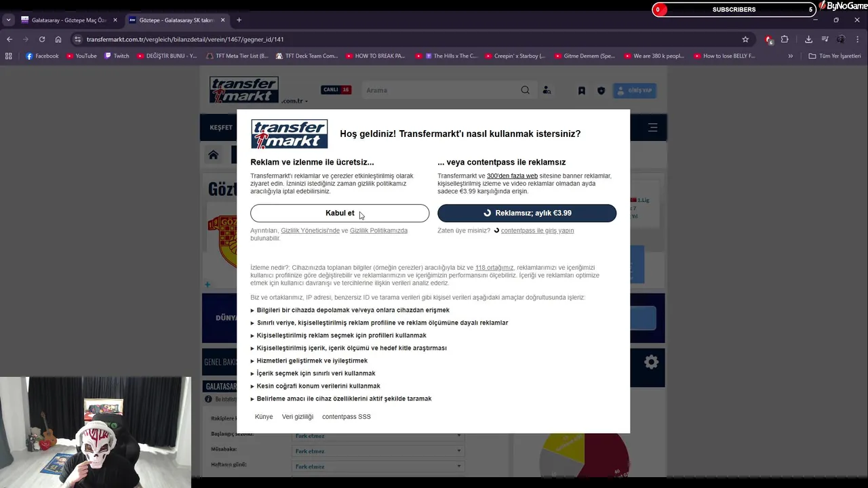868x488 pixels.
Task: Open the Gizlilik Politikamızda link
Action: tap(378, 230)
